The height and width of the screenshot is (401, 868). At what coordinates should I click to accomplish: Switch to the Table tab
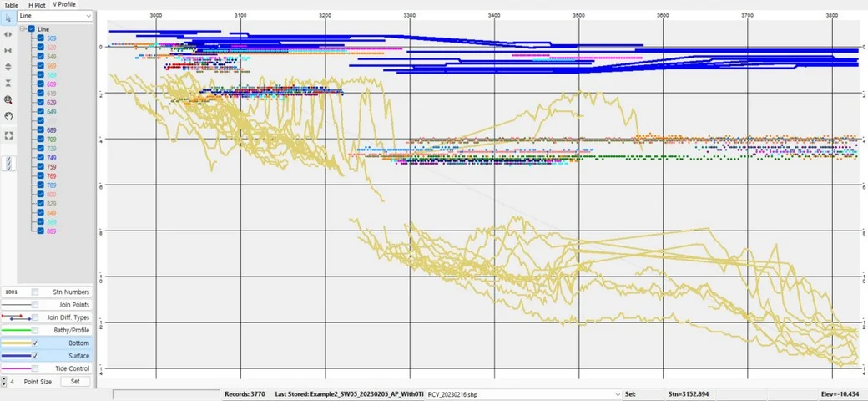11,5
